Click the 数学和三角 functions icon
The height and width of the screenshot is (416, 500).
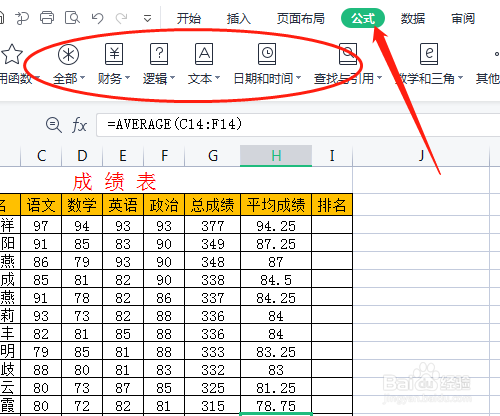point(429,54)
